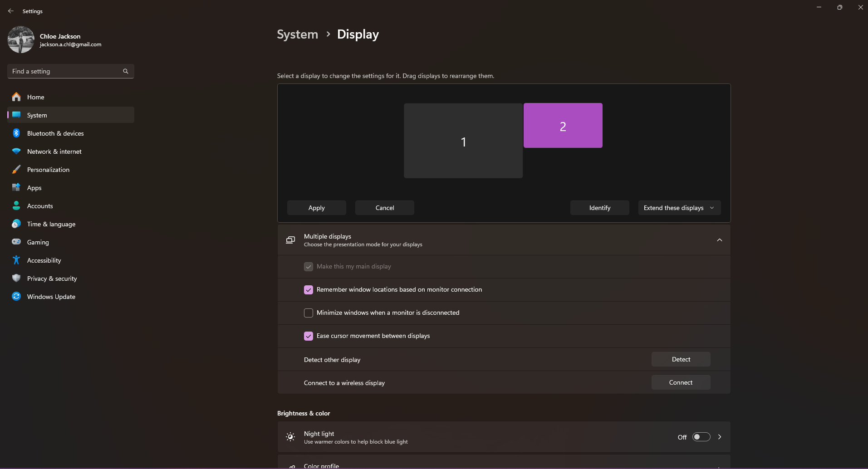Click the System monitor icon in sidebar
The image size is (868, 469).
coord(16,115)
